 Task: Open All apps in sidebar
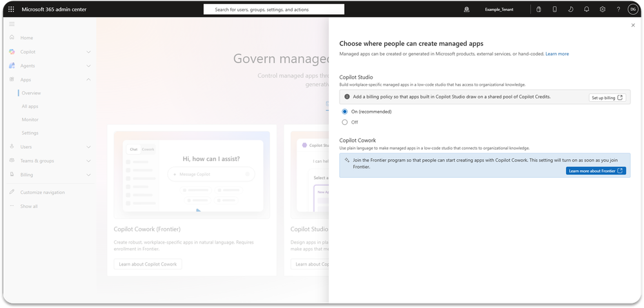[x=30, y=106]
